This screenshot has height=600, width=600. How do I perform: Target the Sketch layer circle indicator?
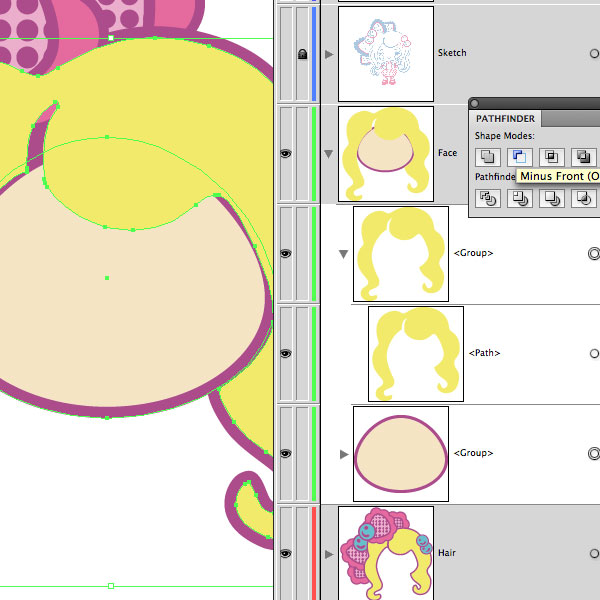[x=594, y=54]
